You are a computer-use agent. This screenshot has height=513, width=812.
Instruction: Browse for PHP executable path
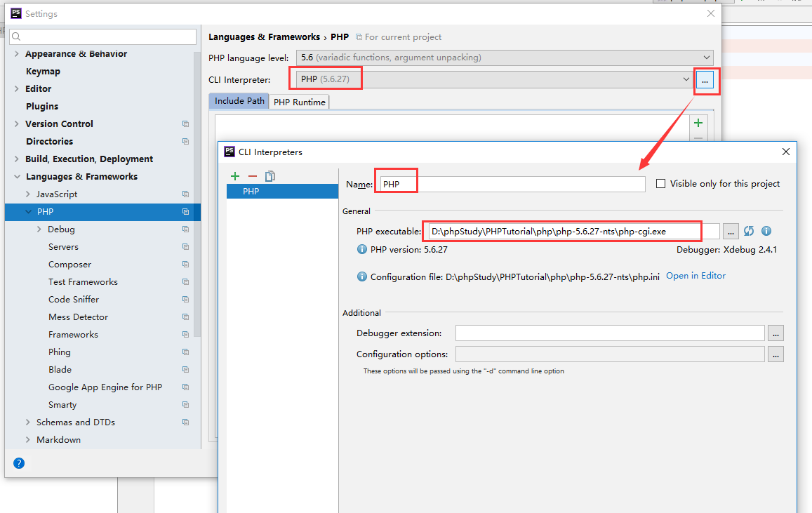pyautogui.click(x=731, y=231)
